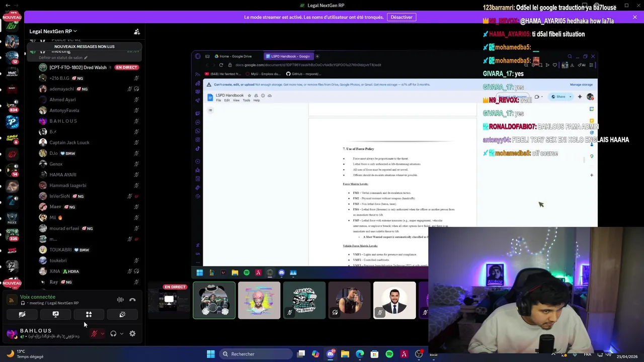
Task: Open soundboard in voice panel
Action: click(122, 314)
